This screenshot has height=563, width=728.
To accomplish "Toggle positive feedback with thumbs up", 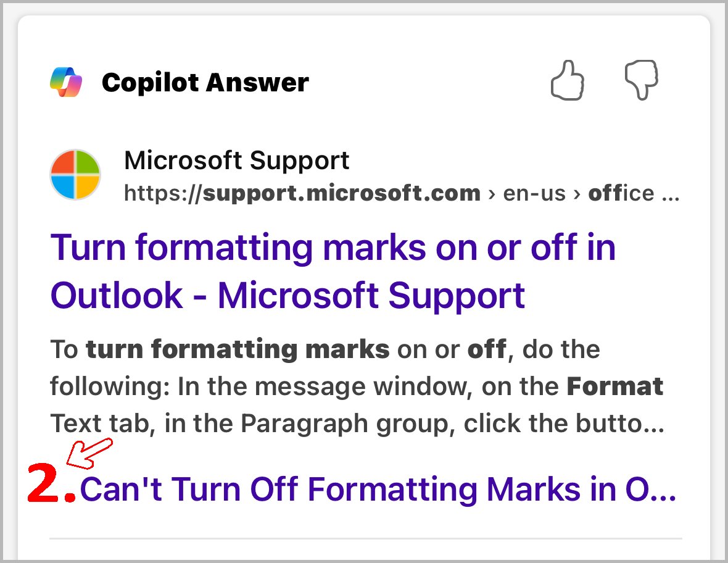I will pos(569,80).
